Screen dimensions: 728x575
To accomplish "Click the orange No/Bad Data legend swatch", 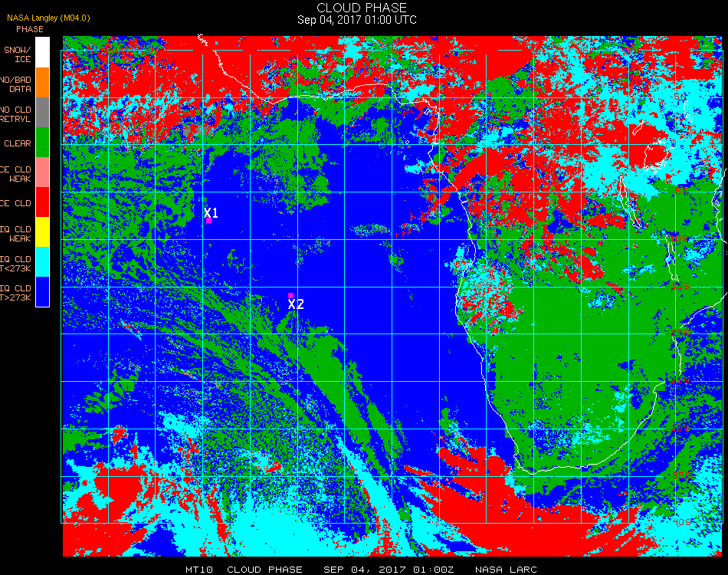I will click(x=42, y=83).
